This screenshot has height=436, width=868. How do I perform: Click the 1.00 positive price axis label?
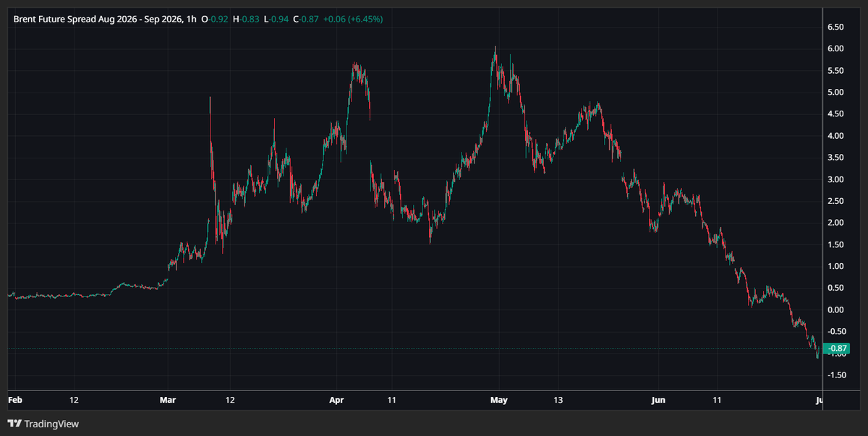coord(837,266)
